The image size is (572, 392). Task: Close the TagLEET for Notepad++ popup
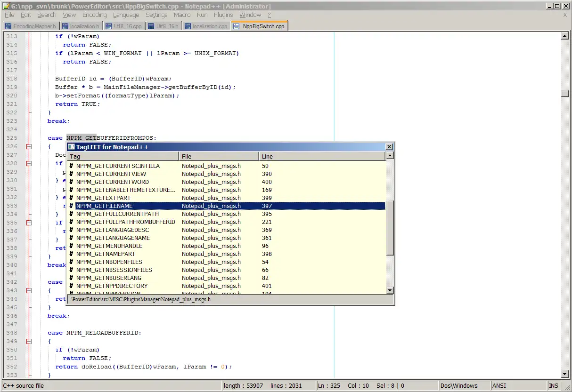coord(389,147)
